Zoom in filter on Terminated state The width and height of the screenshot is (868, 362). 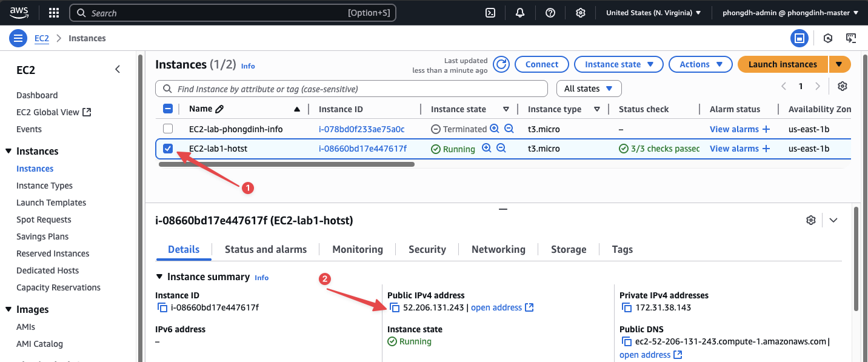495,129
